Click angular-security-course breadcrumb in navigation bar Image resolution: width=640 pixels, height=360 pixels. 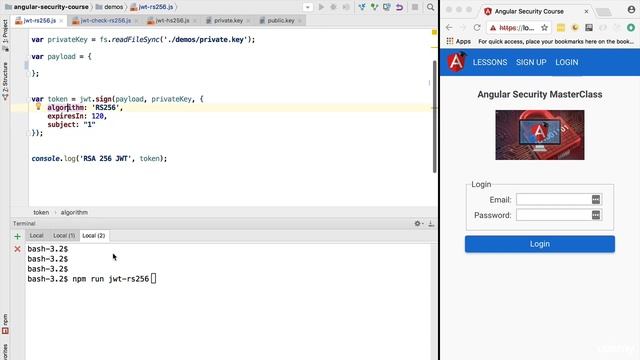[x=47, y=7]
